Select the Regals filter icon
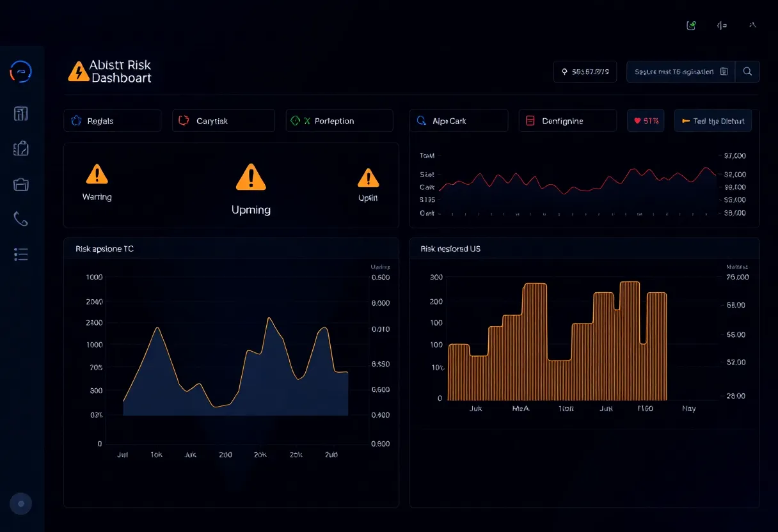The width and height of the screenshot is (778, 532). click(x=76, y=120)
